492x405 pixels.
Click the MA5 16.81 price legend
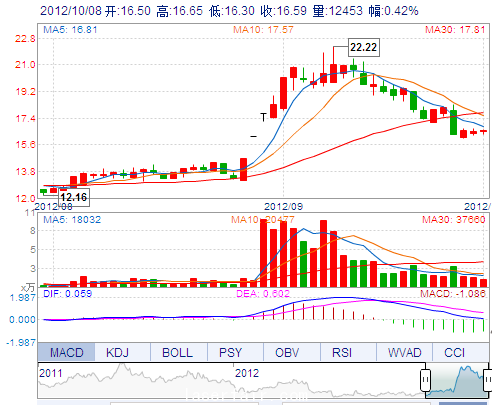pyautogui.click(x=70, y=30)
